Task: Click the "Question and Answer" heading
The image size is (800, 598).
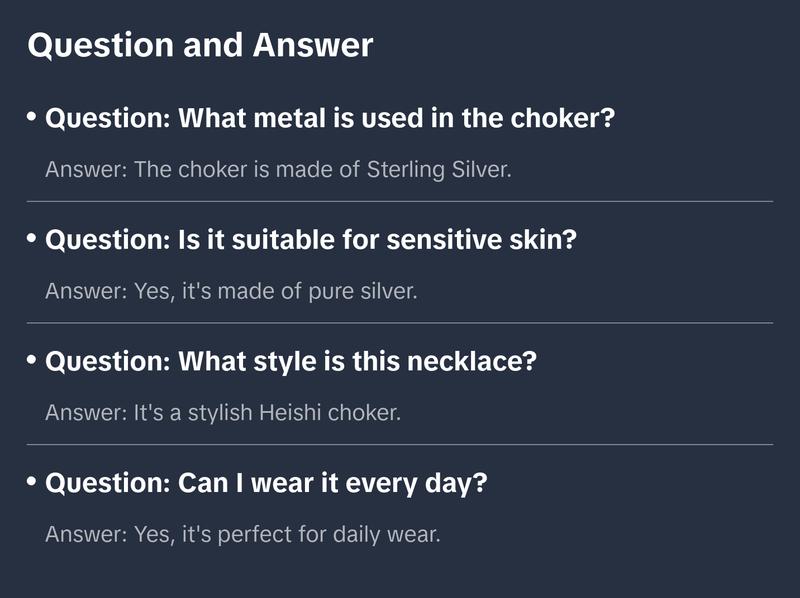Action: point(200,45)
